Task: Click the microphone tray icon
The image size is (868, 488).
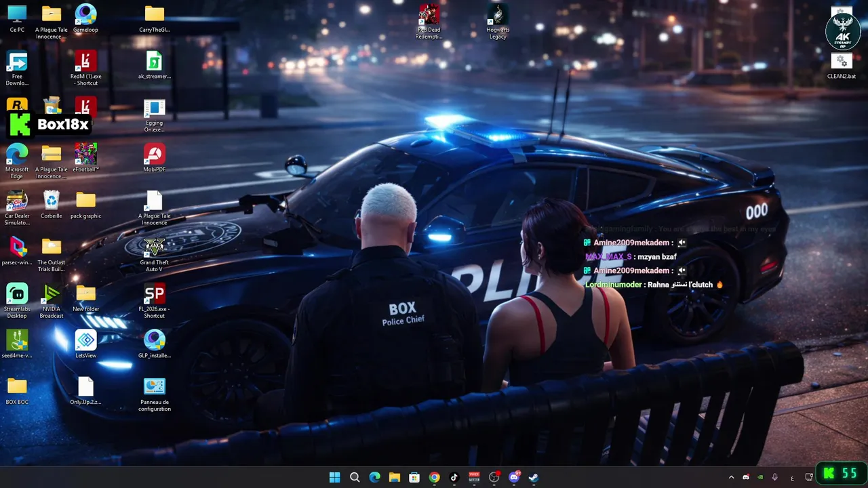Action: (x=774, y=477)
